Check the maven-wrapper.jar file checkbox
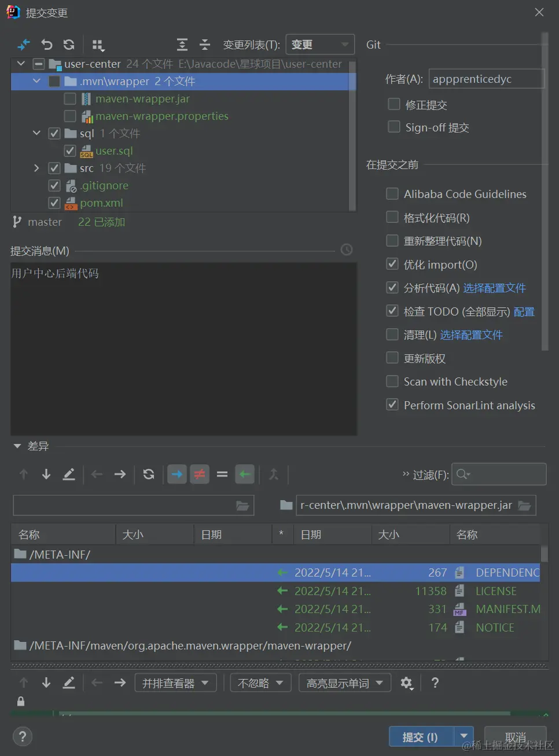This screenshot has width=559, height=756. click(x=70, y=98)
